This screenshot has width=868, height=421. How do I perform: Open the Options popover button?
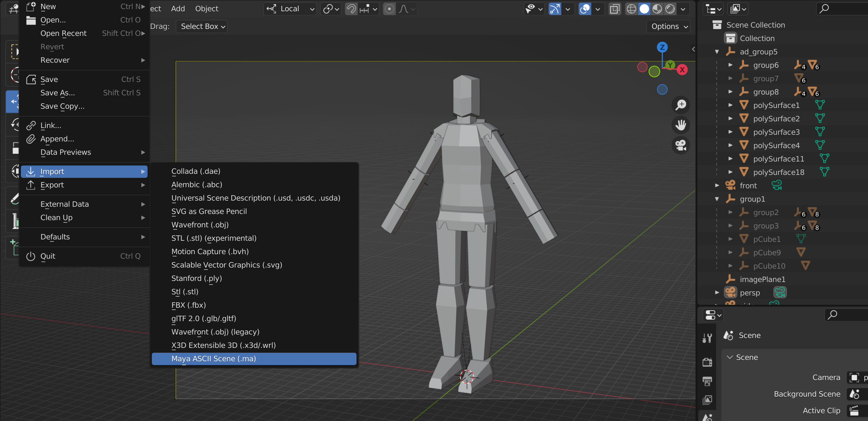668,26
